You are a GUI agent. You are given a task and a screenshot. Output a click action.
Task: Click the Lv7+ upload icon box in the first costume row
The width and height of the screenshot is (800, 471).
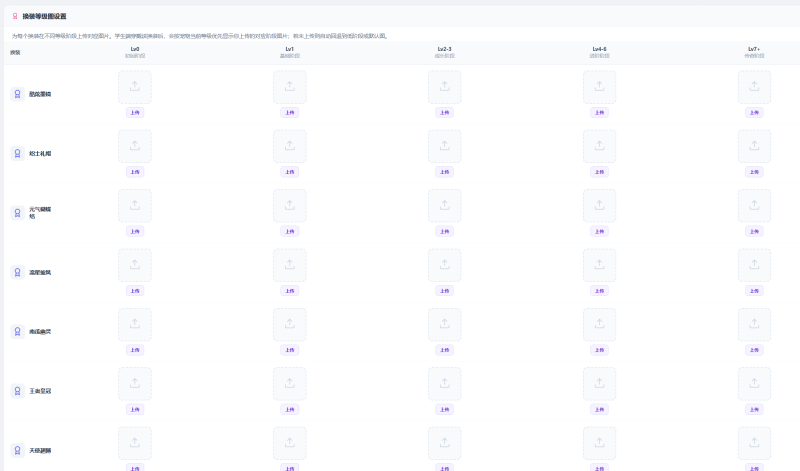click(754, 87)
